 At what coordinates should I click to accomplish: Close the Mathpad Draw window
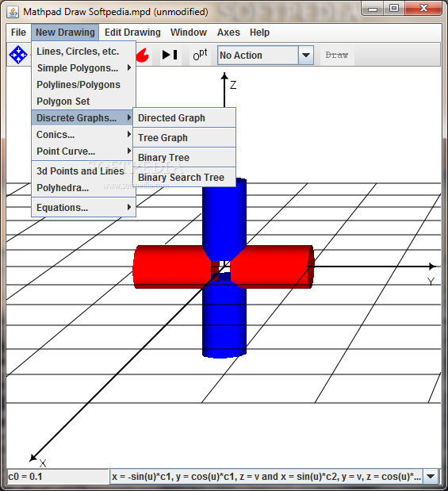pyautogui.click(x=423, y=9)
